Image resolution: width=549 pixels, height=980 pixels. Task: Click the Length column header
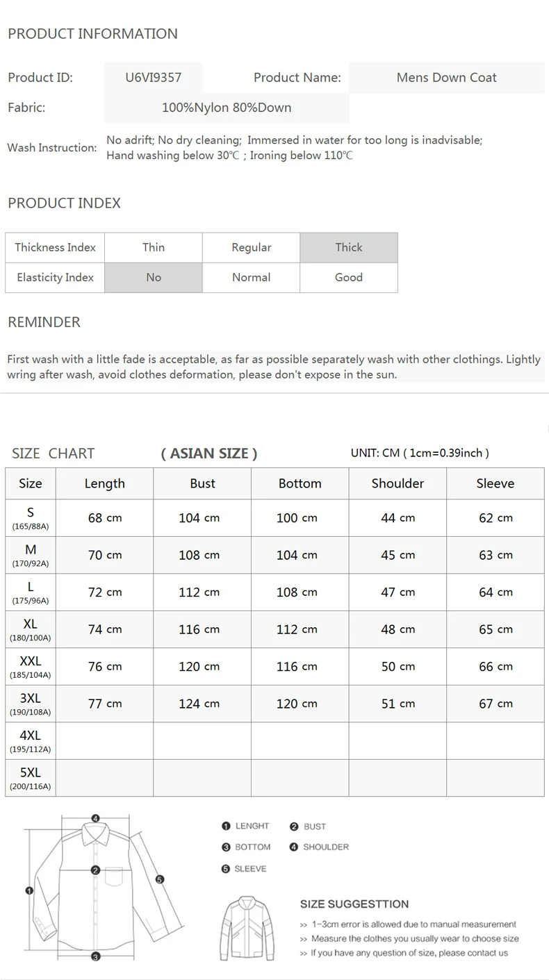point(105,483)
